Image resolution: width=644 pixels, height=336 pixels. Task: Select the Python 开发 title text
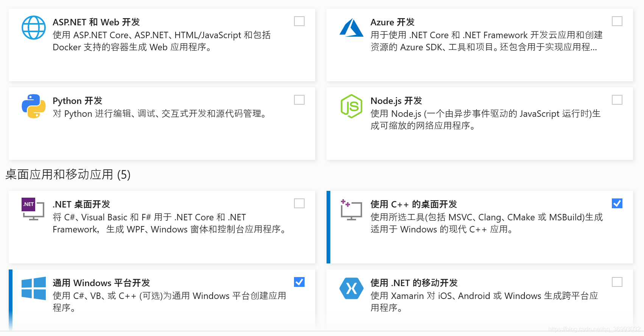pyautogui.click(x=78, y=101)
